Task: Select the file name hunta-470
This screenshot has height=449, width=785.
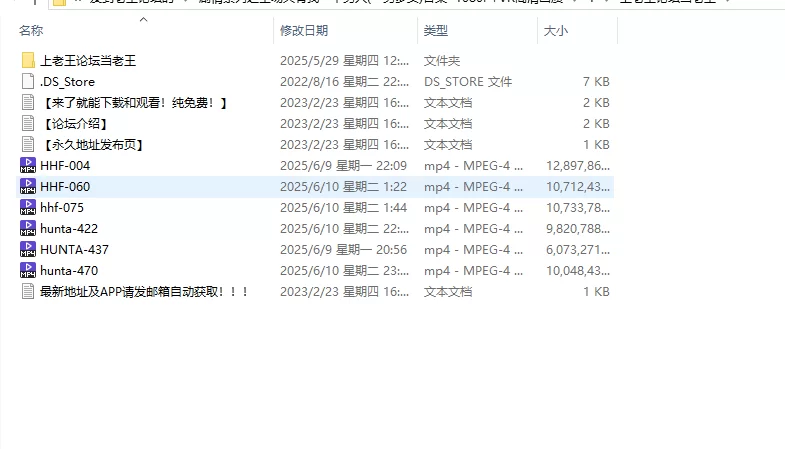Action: click(x=69, y=270)
